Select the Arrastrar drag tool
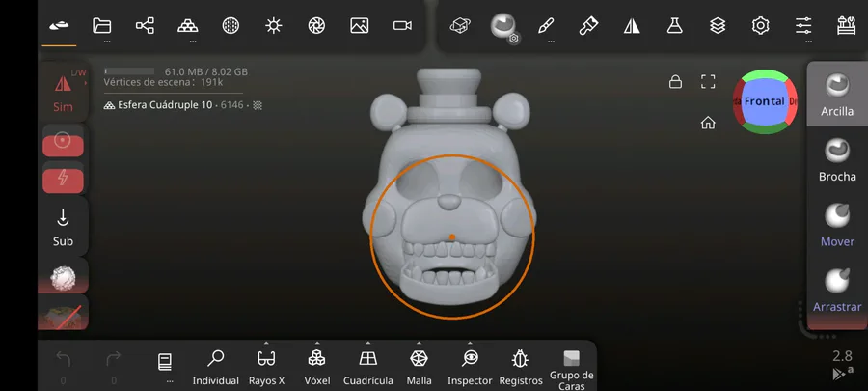The height and width of the screenshot is (391, 868). (x=837, y=291)
